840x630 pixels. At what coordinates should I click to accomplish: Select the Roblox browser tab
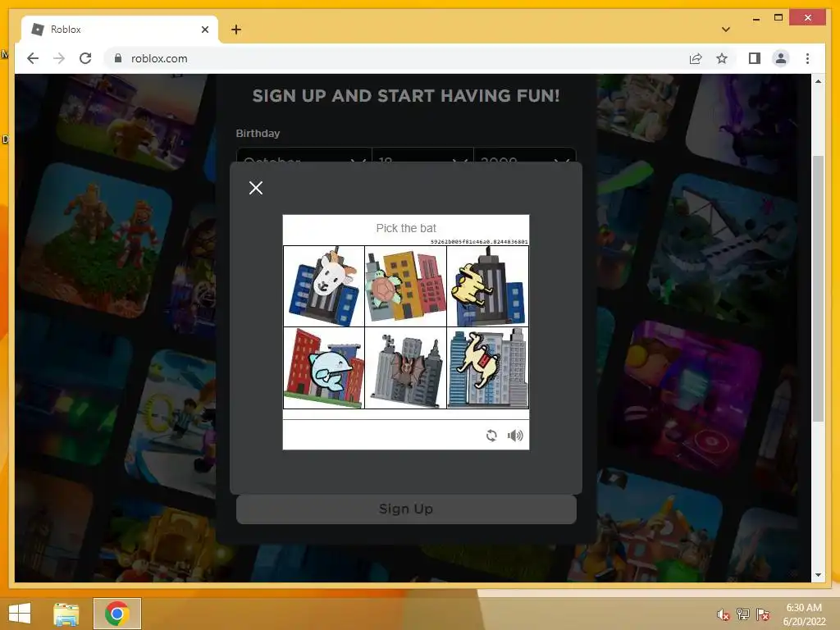point(120,30)
